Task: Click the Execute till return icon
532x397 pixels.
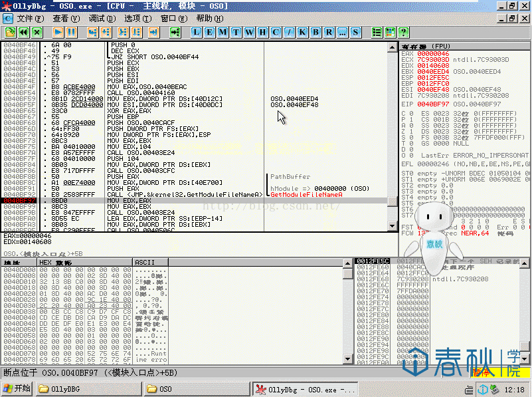Action: pos(153,33)
